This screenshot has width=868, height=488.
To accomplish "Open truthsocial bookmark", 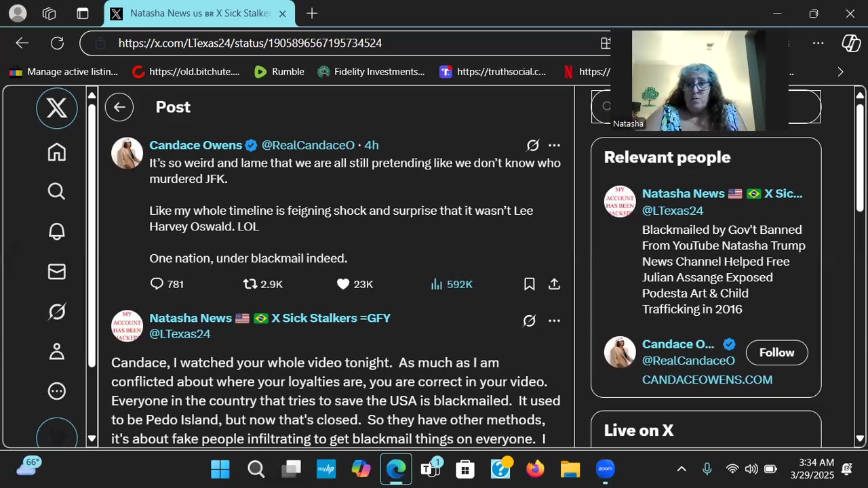I will [493, 72].
